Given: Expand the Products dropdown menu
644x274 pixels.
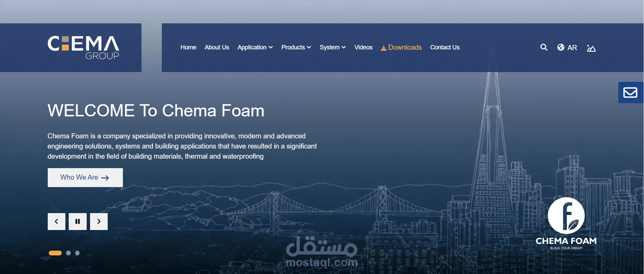Looking at the screenshot, I should click(x=296, y=47).
